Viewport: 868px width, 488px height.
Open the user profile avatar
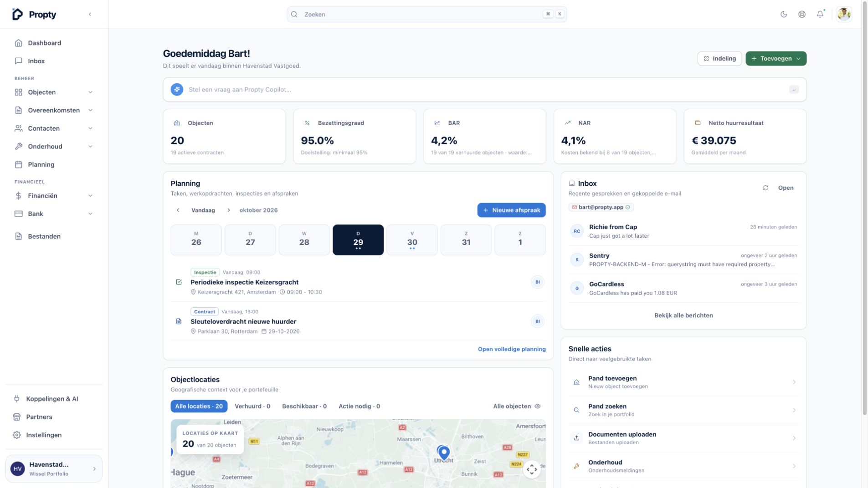tap(844, 14)
